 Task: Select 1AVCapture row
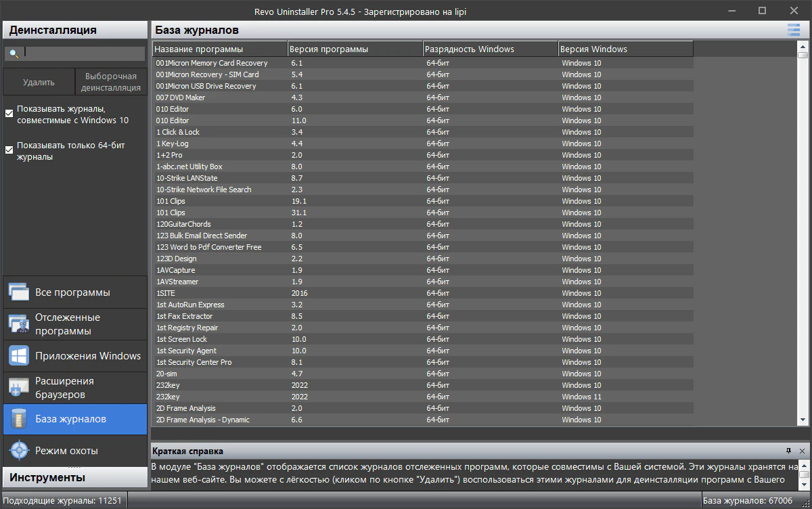(x=423, y=270)
